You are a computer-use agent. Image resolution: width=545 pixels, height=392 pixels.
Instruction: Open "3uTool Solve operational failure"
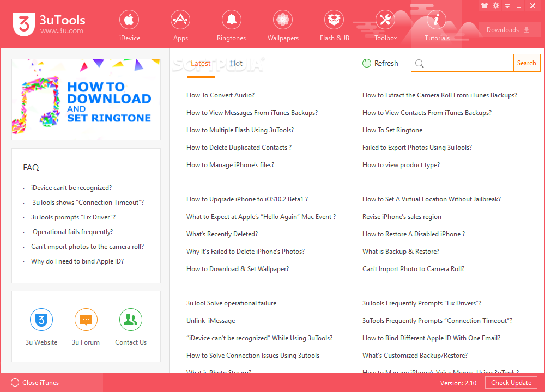[x=231, y=303]
